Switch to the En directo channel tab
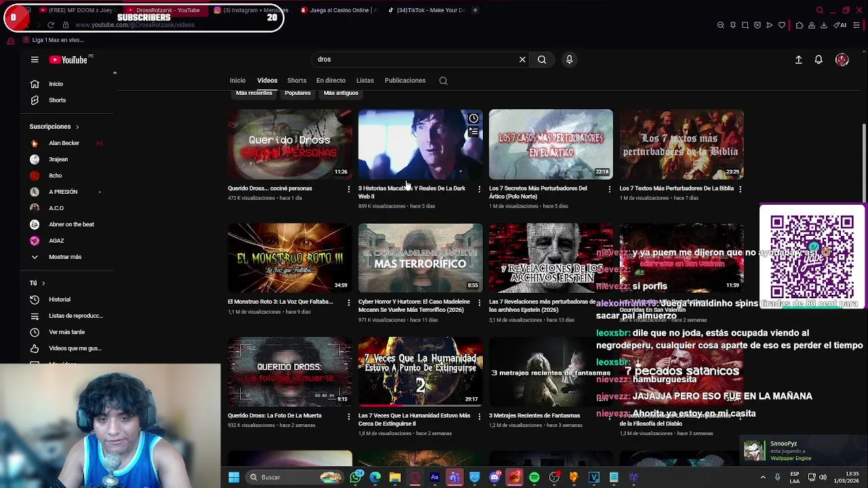 click(331, 81)
